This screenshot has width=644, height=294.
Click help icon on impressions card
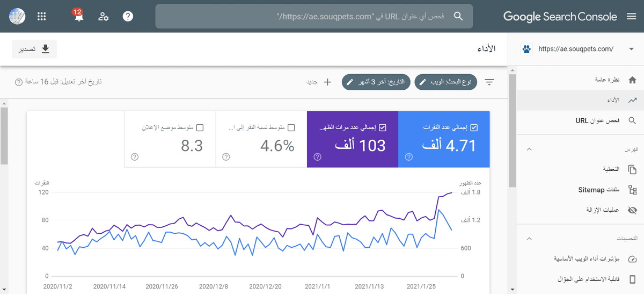click(317, 157)
